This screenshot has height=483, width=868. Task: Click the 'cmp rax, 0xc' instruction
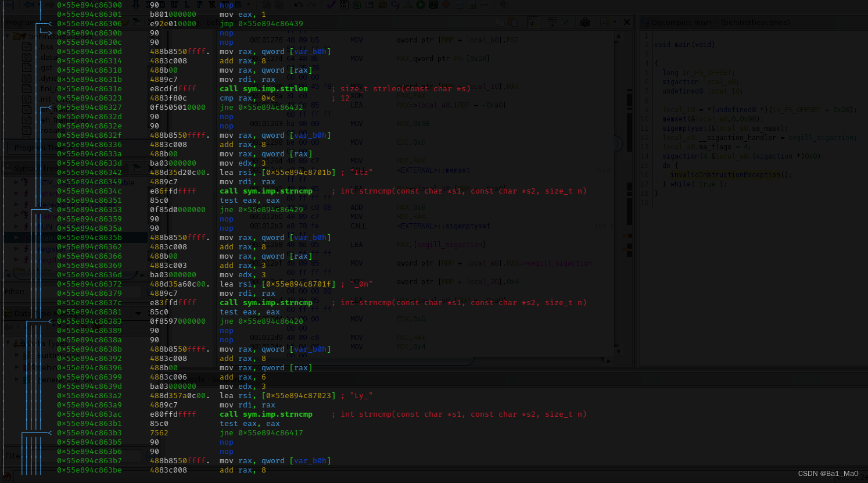(248, 98)
